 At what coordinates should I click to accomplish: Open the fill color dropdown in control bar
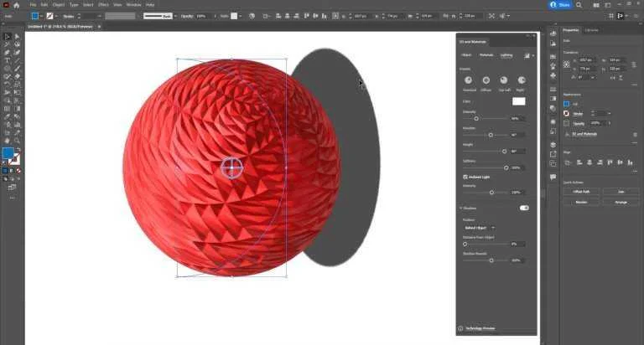click(x=41, y=17)
